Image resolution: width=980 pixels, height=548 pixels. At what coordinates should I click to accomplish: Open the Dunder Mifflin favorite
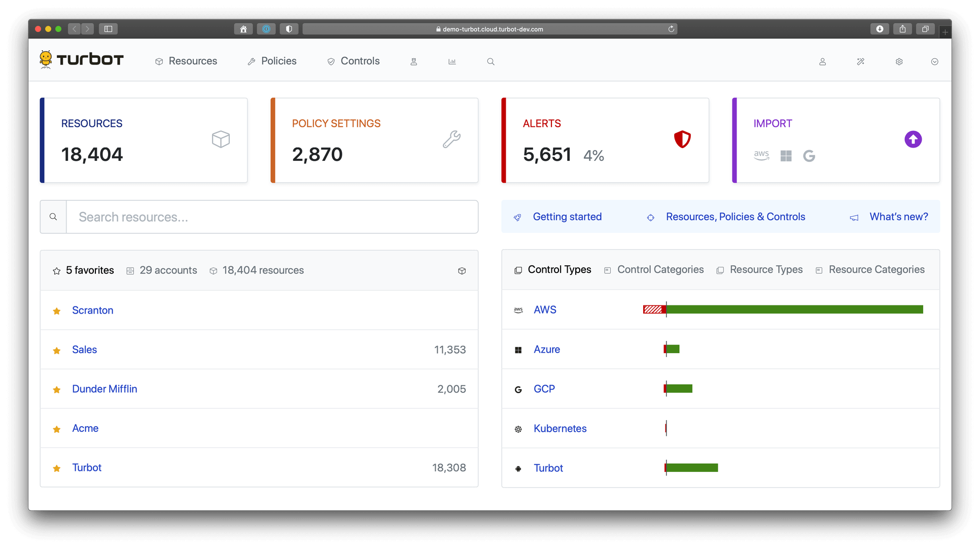click(104, 389)
